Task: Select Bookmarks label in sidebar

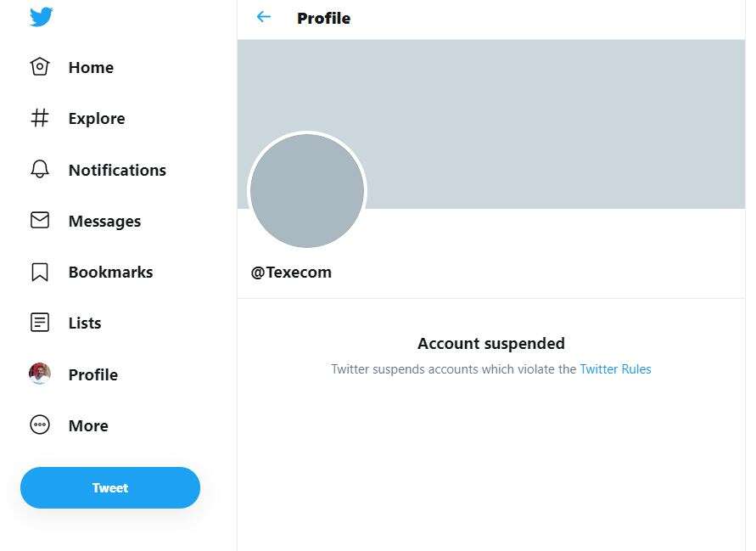Action: click(x=110, y=273)
